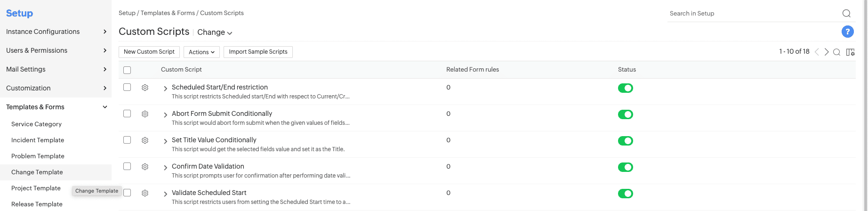Disable the Set Title Value Conditionally script
The image size is (868, 211).
pyautogui.click(x=625, y=141)
